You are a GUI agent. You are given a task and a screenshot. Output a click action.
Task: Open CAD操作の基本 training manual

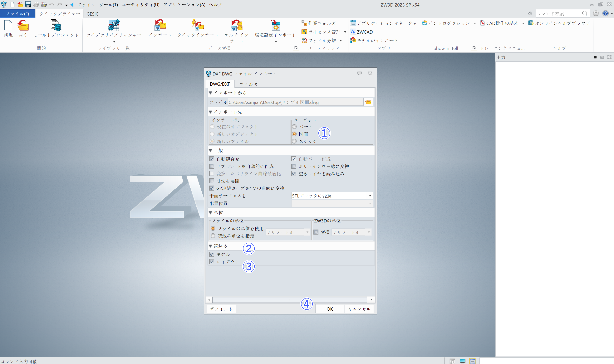coord(499,23)
